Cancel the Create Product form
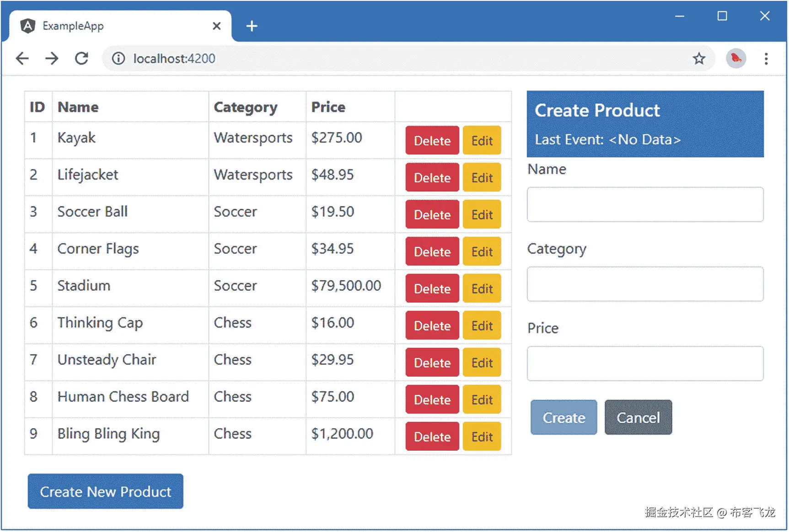The width and height of the screenshot is (789, 532). point(638,417)
